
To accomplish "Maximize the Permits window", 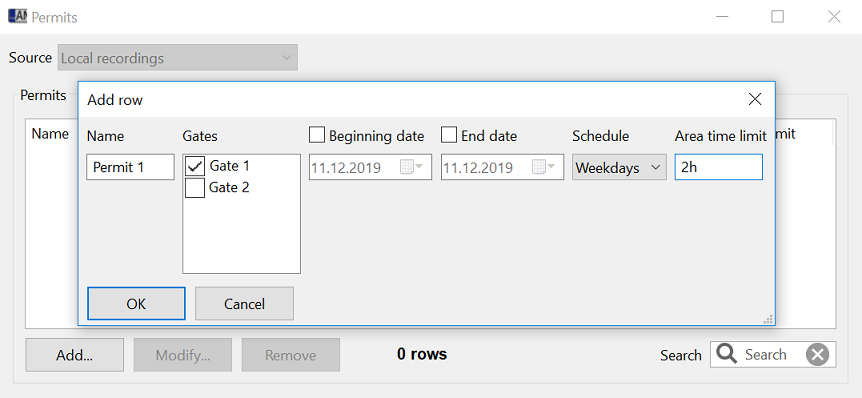I will (777, 16).
